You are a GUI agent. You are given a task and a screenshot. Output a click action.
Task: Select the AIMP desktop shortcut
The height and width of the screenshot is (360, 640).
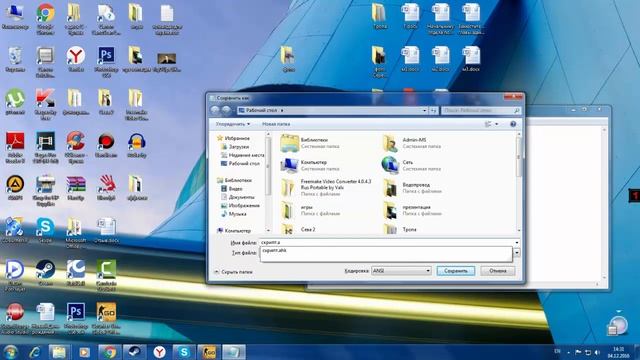15,188
